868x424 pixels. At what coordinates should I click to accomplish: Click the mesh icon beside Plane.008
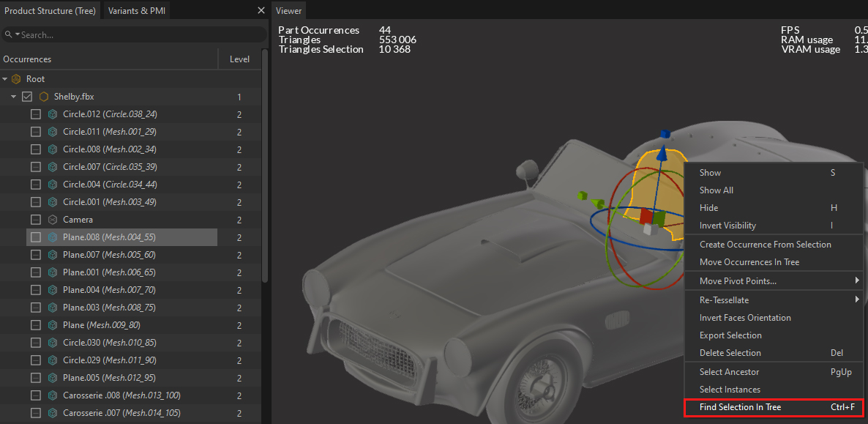pyautogui.click(x=52, y=237)
